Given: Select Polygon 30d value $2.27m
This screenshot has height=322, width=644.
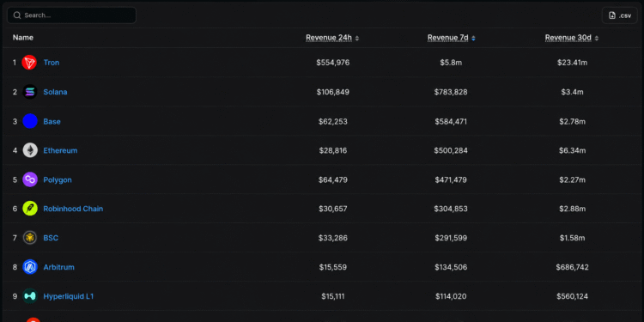Looking at the screenshot, I should tap(572, 180).
